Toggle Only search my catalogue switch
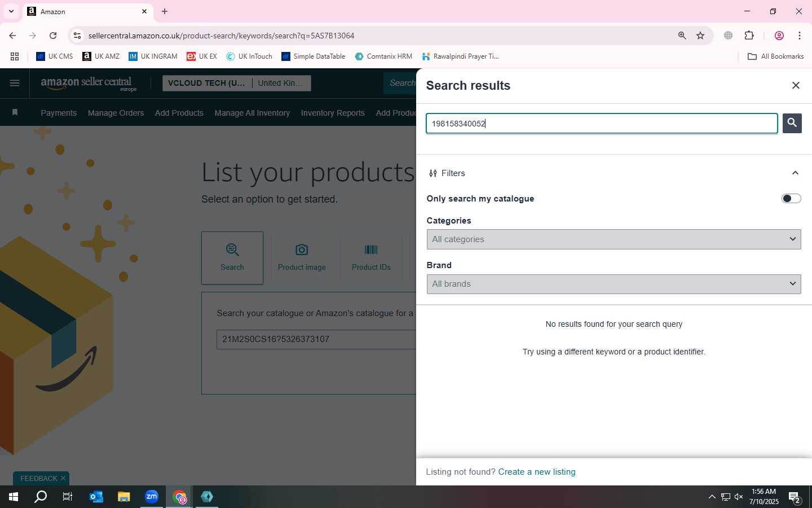 (791, 199)
